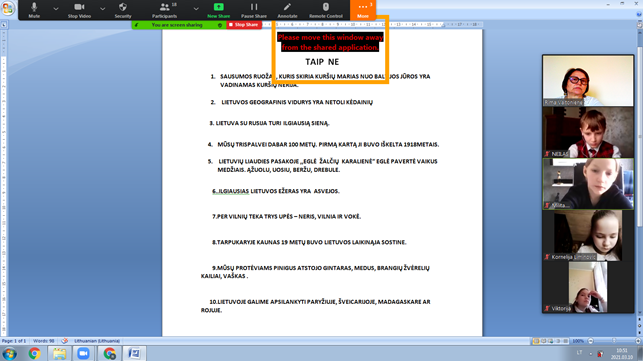
Task: Click the Lithuanian language indicator in status bar
Action: (97, 341)
